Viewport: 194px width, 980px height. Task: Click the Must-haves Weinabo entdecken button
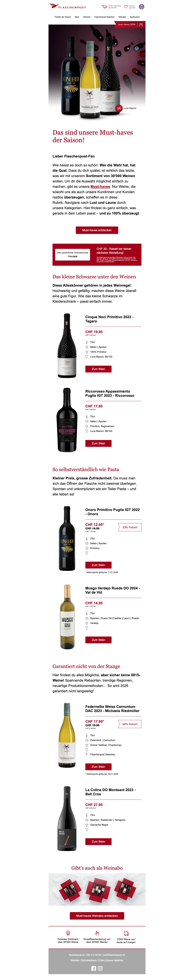[97, 915]
